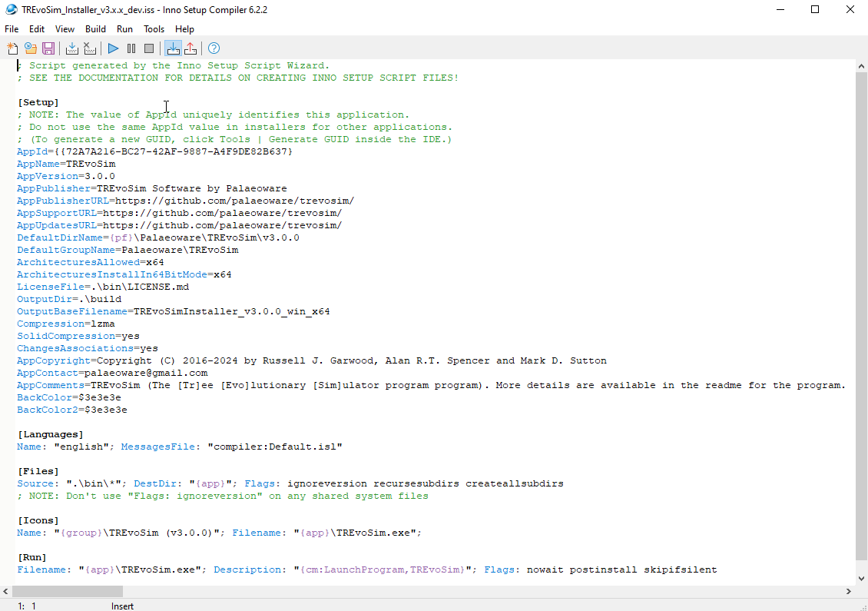Compile the installer script
868x611 pixels.
(72, 48)
